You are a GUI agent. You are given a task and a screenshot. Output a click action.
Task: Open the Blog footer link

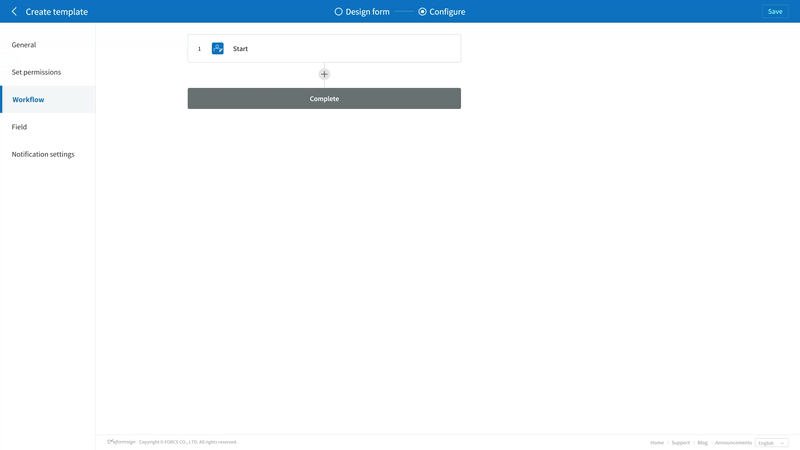click(x=702, y=443)
